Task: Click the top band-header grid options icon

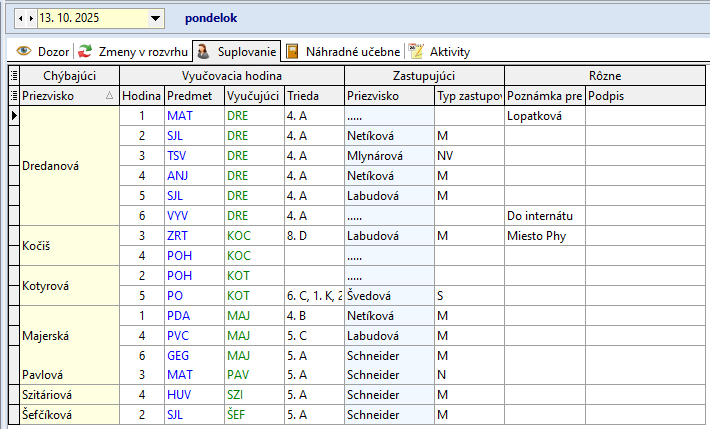Action: tap(14, 76)
